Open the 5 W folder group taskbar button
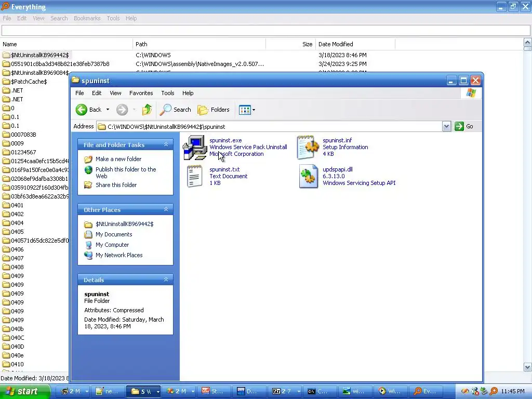Image resolution: width=532 pixels, height=399 pixels. (x=144, y=391)
